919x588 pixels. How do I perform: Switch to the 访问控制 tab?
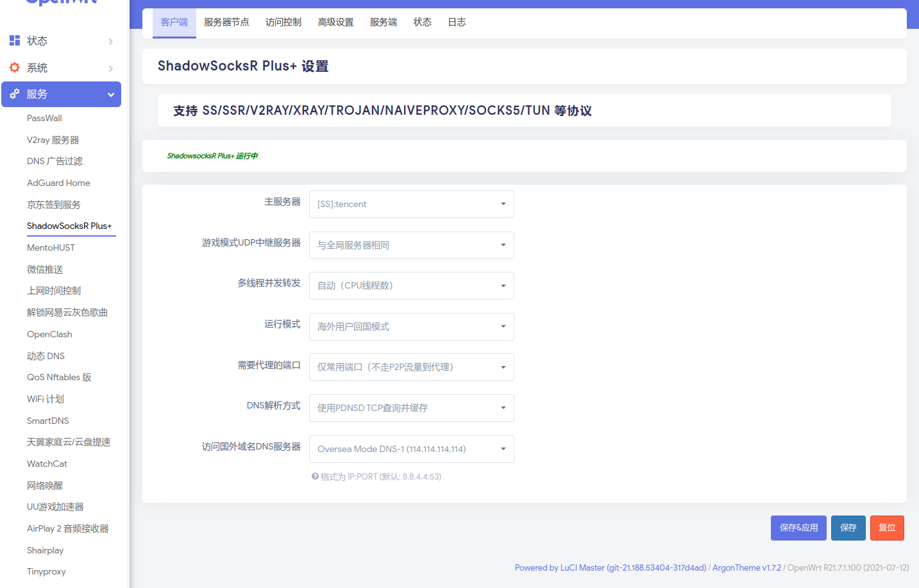click(283, 22)
